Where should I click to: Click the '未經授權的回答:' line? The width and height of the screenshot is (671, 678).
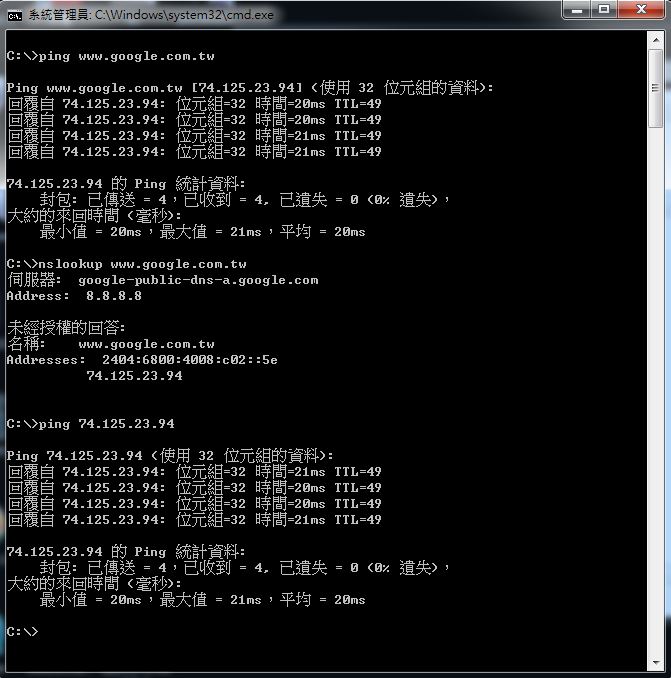tap(66, 328)
